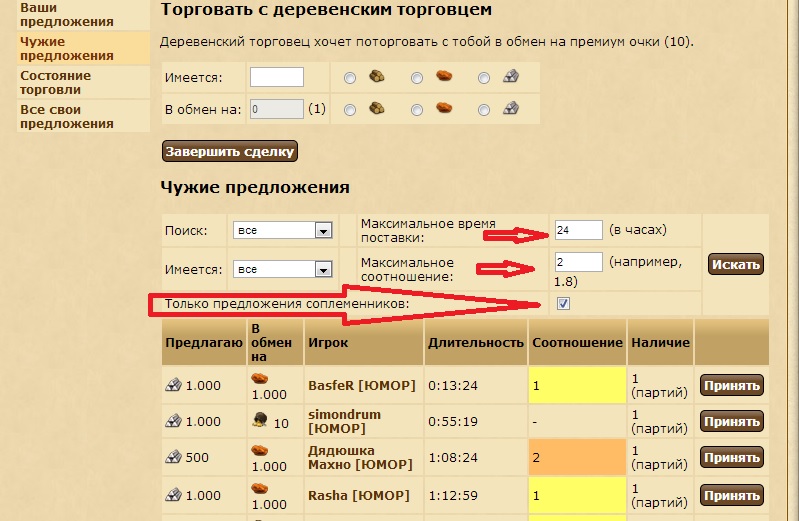799x521 pixels.
Task: Open player Дядюшка Махно [ЮМОР] profile
Action: coord(360,457)
